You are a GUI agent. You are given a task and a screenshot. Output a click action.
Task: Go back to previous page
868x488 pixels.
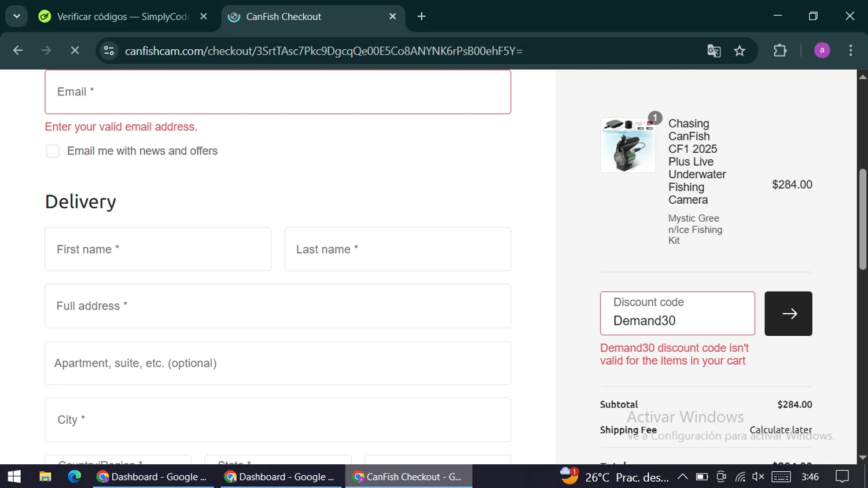(18, 51)
